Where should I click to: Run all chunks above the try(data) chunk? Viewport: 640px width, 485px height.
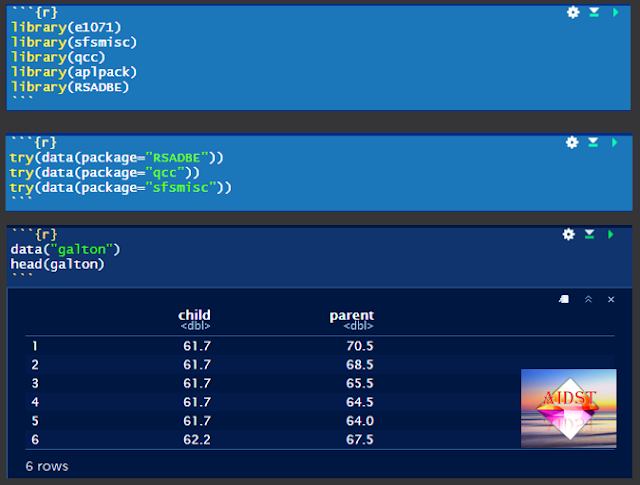click(593, 142)
